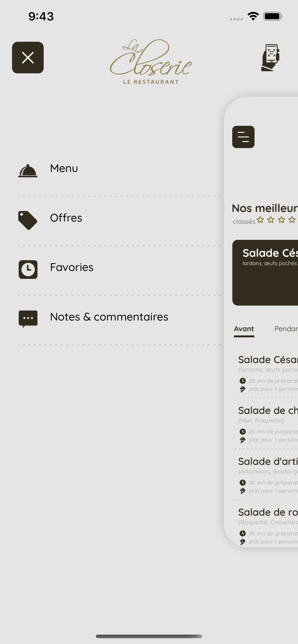Tap the cloche Menu icon
The image size is (298, 644).
(28, 171)
